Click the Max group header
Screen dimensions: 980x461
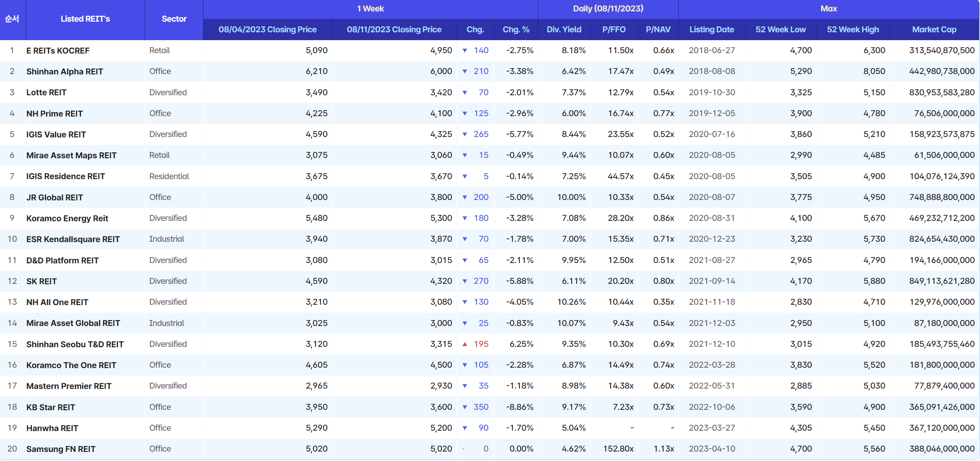[829, 9]
